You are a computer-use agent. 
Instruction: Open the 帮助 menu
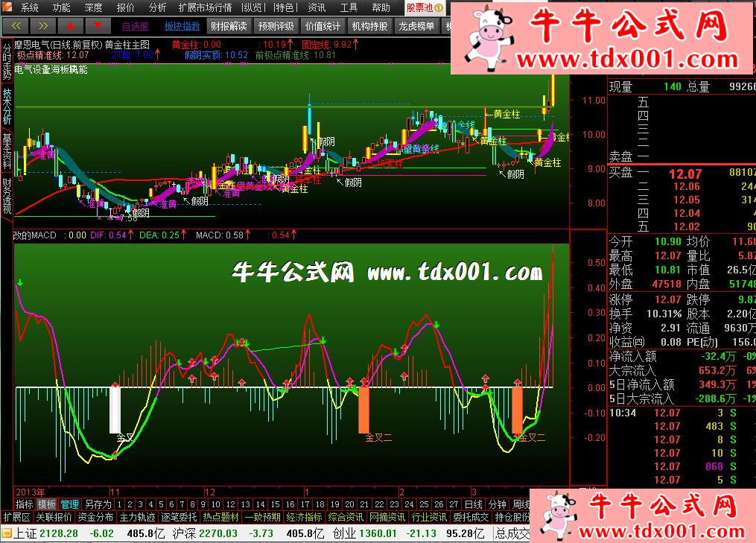381,7
